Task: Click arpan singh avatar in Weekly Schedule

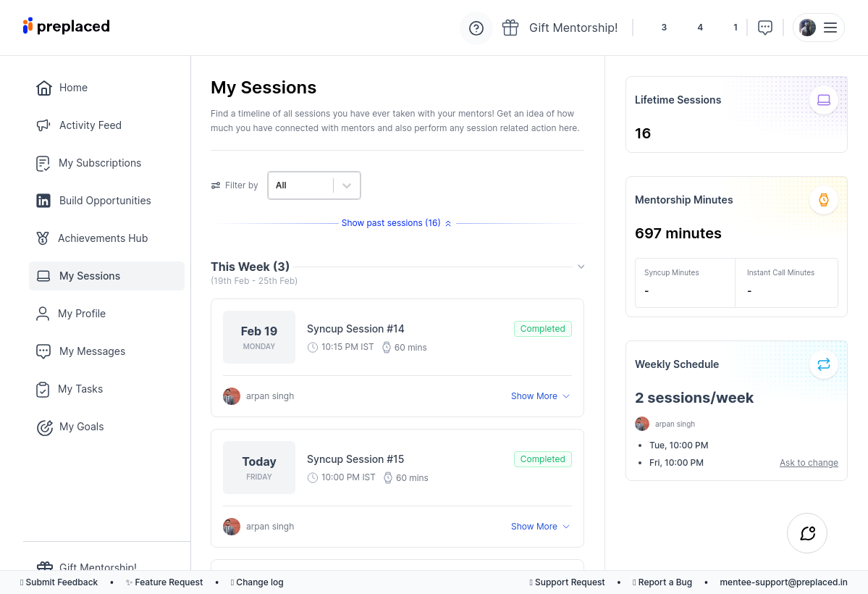Action: click(x=642, y=424)
